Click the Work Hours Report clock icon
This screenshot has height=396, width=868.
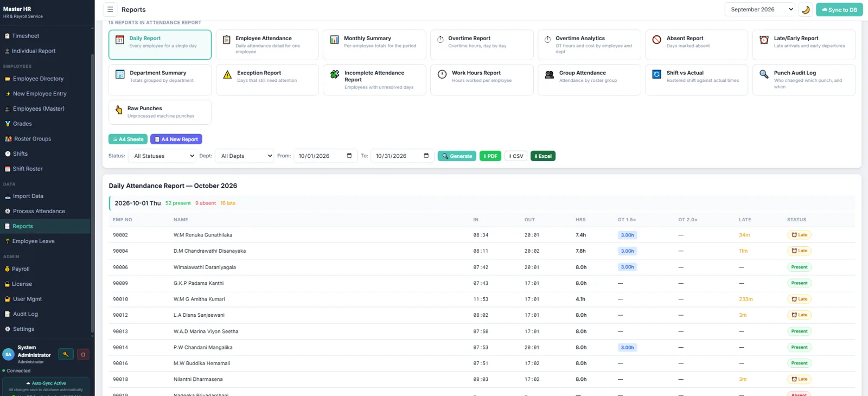point(442,74)
